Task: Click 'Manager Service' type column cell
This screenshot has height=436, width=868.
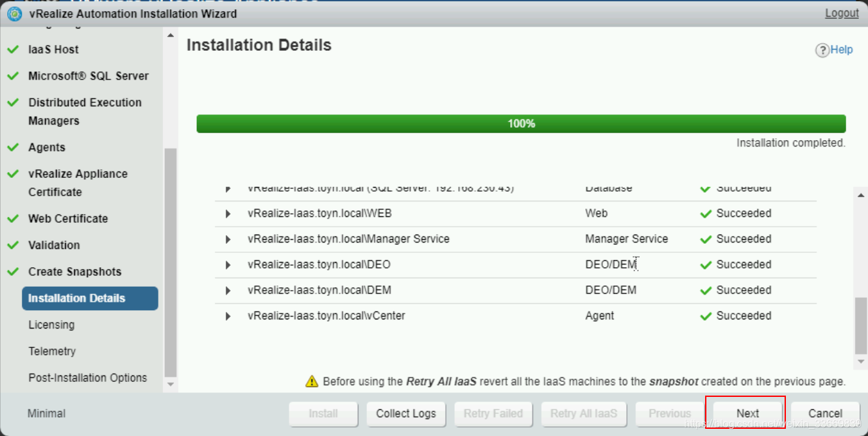Action: tap(626, 239)
